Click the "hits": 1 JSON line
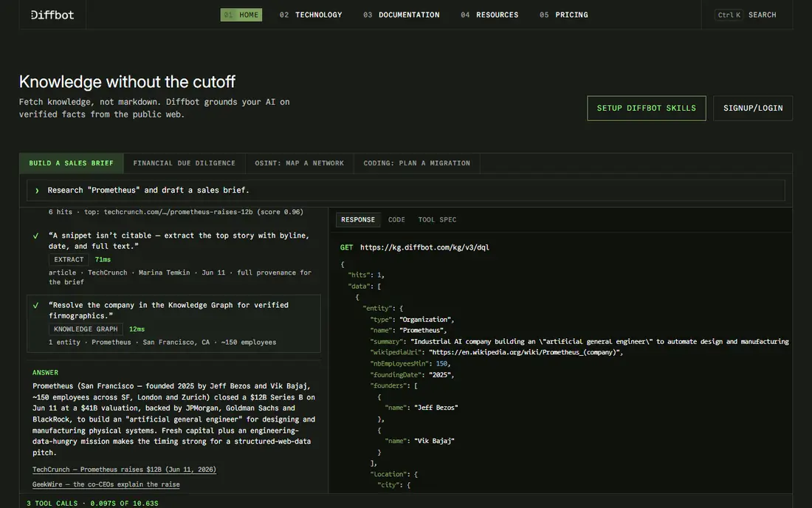The height and width of the screenshot is (508, 812). (x=366, y=275)
